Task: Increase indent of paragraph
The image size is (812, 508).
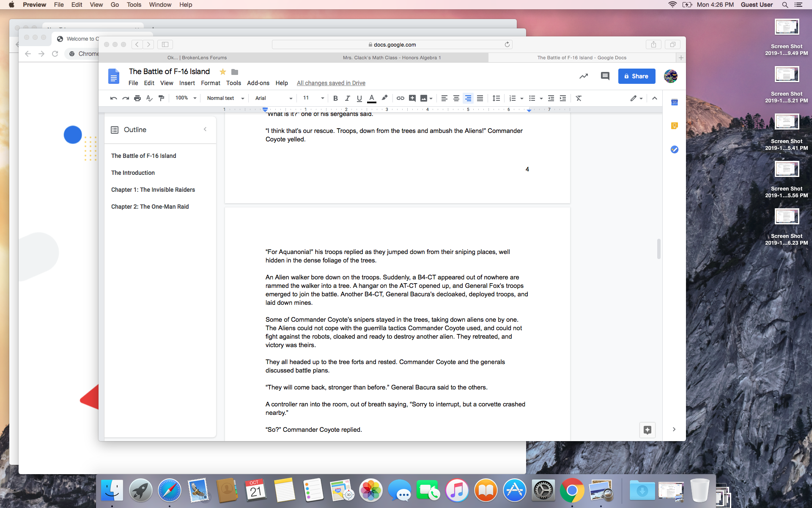Action: pyautogui.click(x=563, y=98)
